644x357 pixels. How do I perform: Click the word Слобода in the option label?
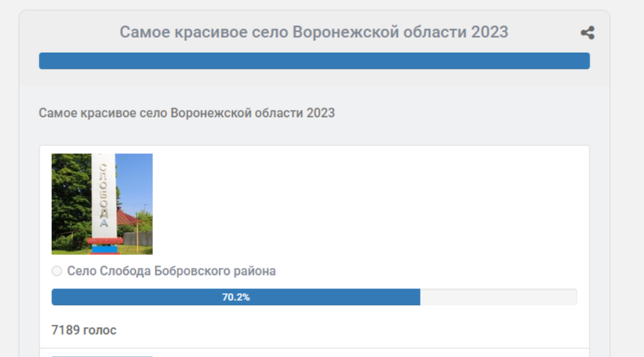click(125, 271)
